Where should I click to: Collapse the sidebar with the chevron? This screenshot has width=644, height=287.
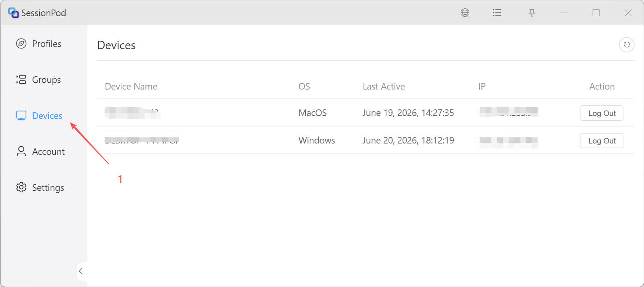coord(81,271)
